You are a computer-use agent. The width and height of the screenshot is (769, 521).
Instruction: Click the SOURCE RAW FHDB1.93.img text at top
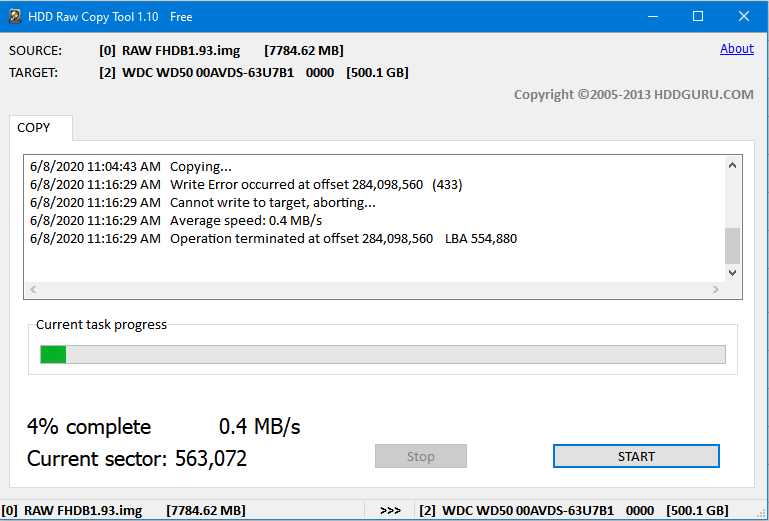click(x=221, y=51)
